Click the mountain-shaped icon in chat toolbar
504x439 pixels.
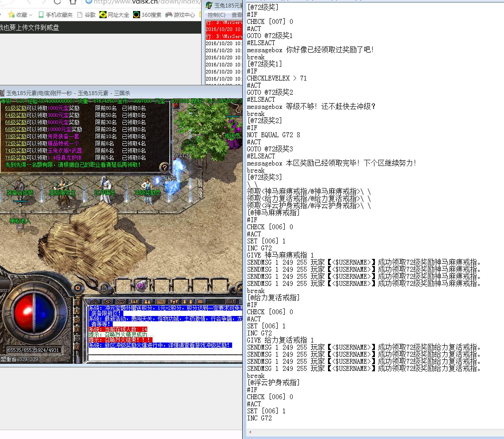click(94, 301)
